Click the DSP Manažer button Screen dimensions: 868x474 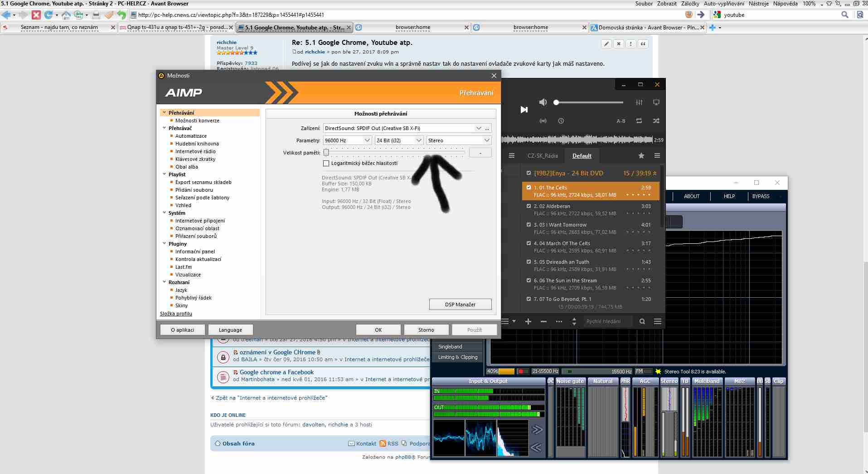pos(460,305)
